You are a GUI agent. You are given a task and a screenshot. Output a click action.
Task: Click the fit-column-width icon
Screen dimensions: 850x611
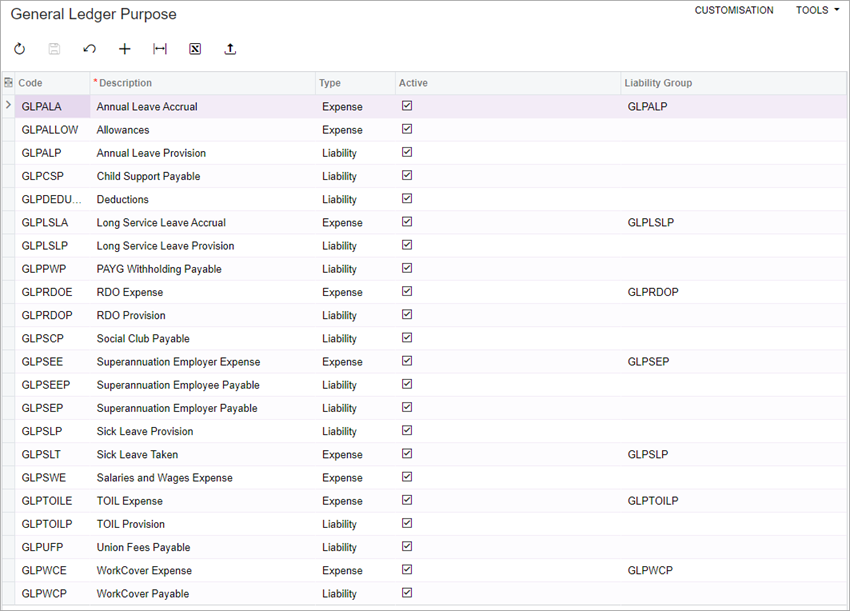(159, 48)
